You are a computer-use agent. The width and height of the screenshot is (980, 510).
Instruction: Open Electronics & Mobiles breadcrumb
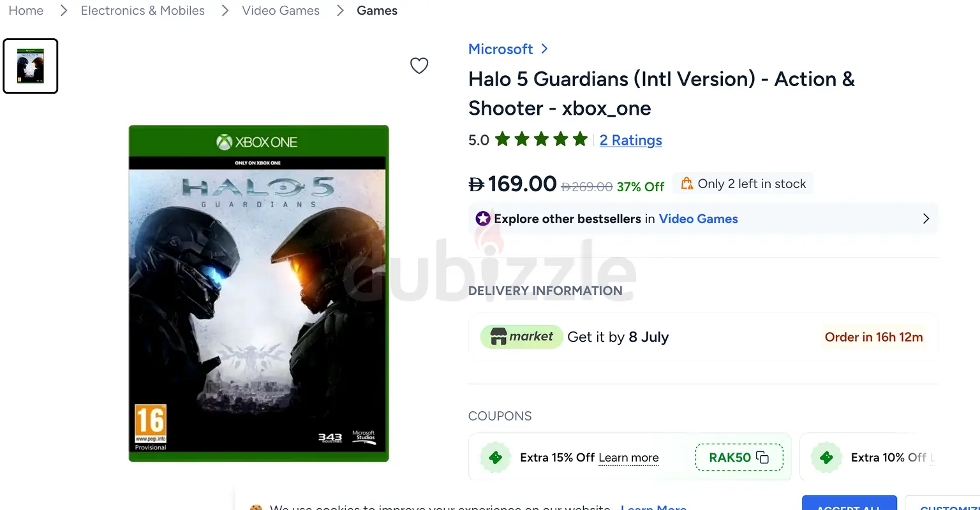click(143, 11)
